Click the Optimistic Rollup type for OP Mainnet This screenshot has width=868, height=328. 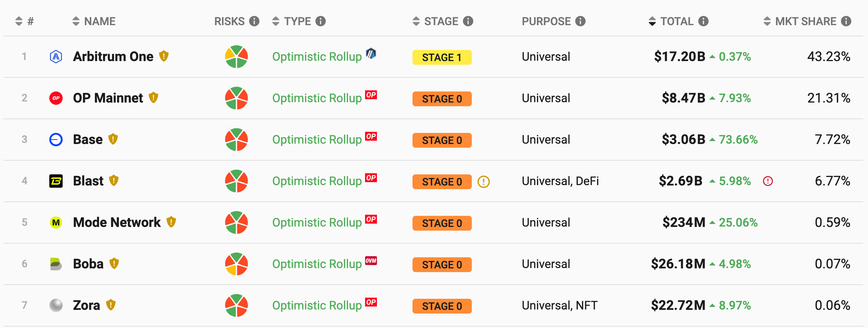[317, 98]
